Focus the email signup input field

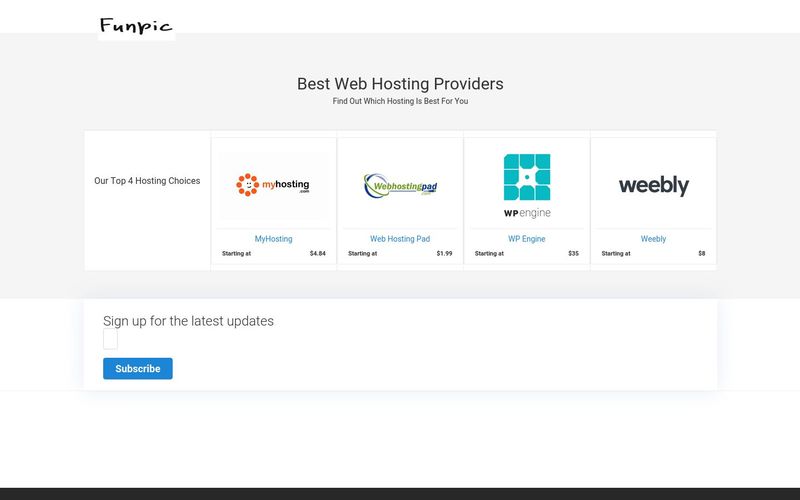click(x=110, y=339)
